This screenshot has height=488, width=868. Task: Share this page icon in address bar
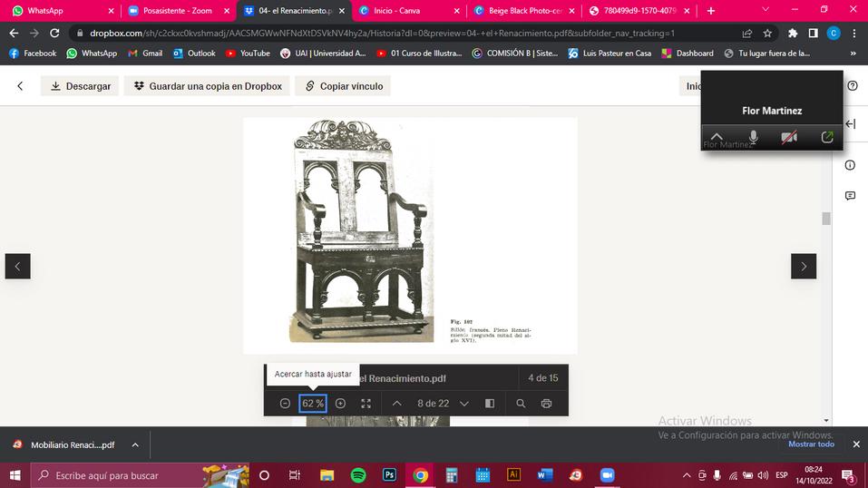click(x=746, y=34)
